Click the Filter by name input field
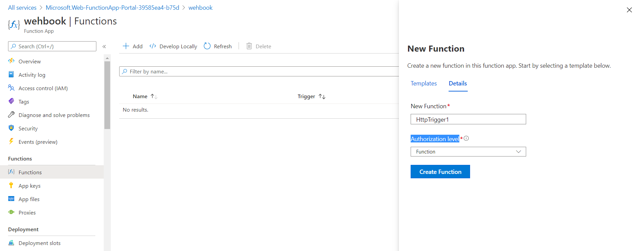This screenshot has height=251, width=644. (259, 71)
